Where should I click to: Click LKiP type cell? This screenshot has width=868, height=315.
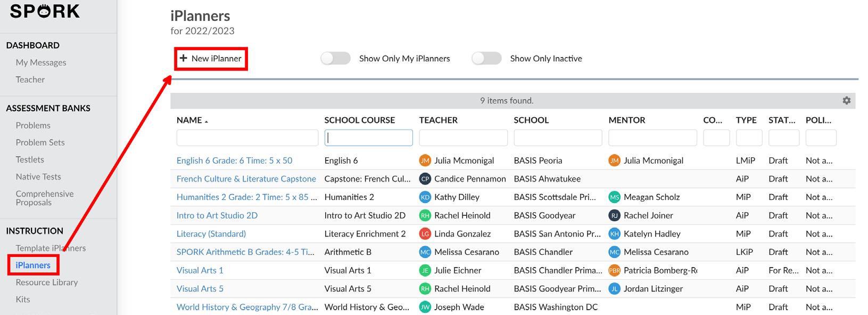(x=745, y=252)
